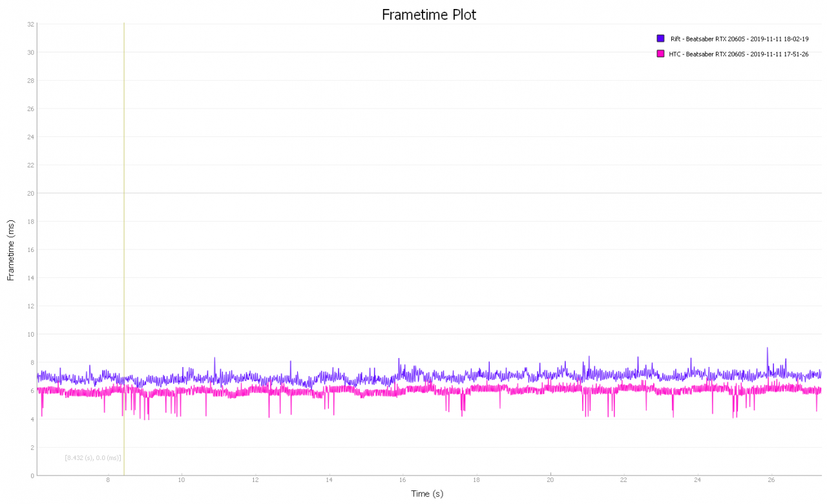Screen dimensions: 827x504
Task: Click the y-axis tick label 30
Action: (30, 52)
